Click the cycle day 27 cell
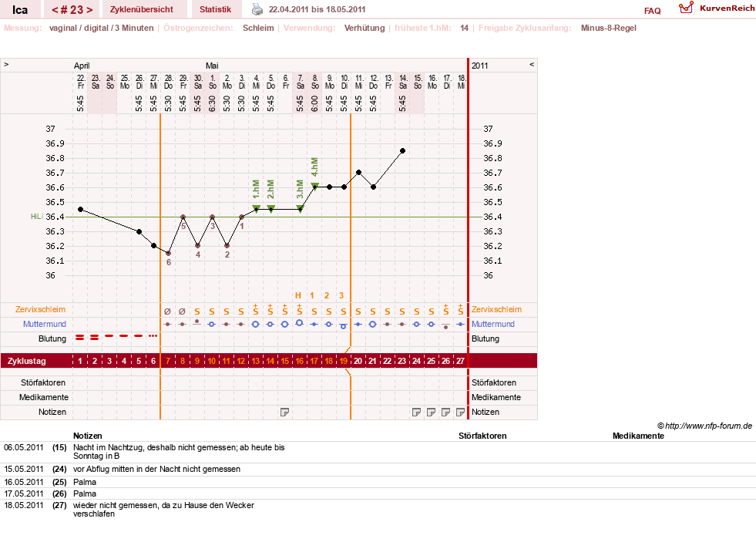The image size is (756, 549). pos(460,361)
